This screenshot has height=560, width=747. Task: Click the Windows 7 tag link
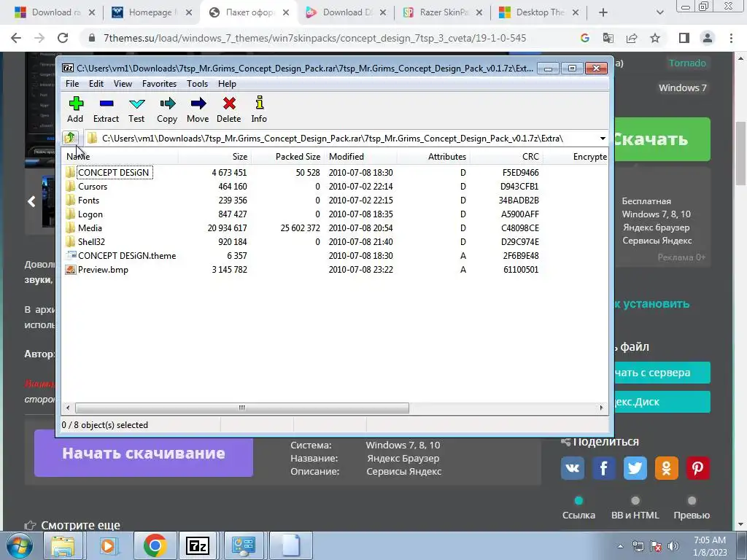(682, 87)
